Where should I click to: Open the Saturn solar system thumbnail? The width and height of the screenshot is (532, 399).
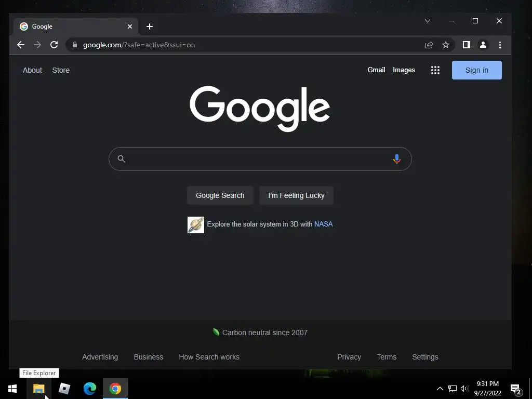[196, 225]
